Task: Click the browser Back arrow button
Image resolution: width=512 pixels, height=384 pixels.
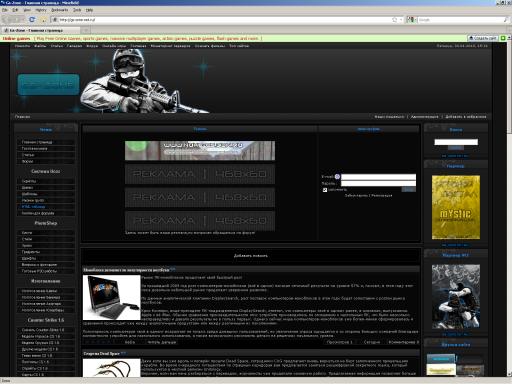Action: [7, 20]
